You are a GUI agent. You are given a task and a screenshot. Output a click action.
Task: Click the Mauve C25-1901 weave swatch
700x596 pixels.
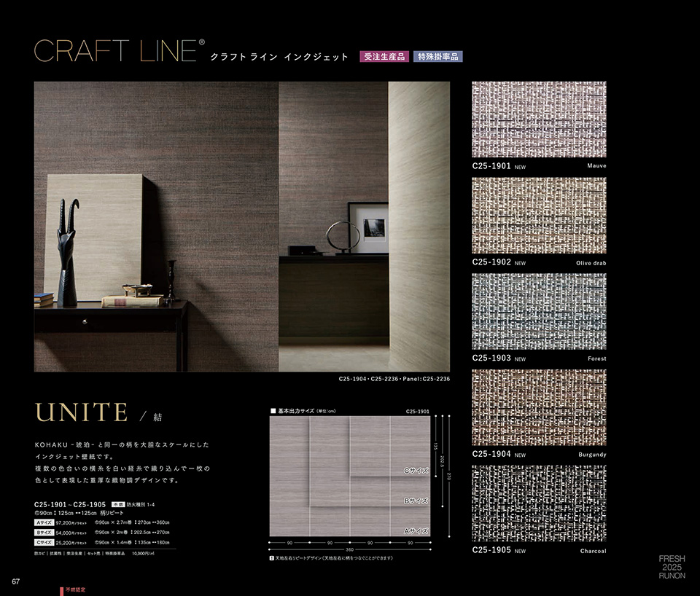pyautogui.click(x=539, y=119)
